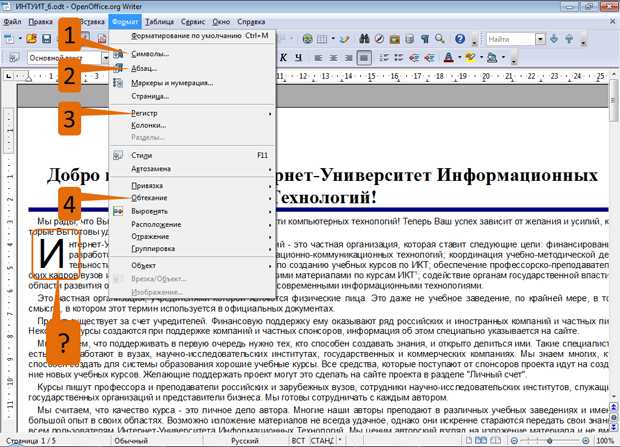Expand the Автозамена submenu

point(192,169)
